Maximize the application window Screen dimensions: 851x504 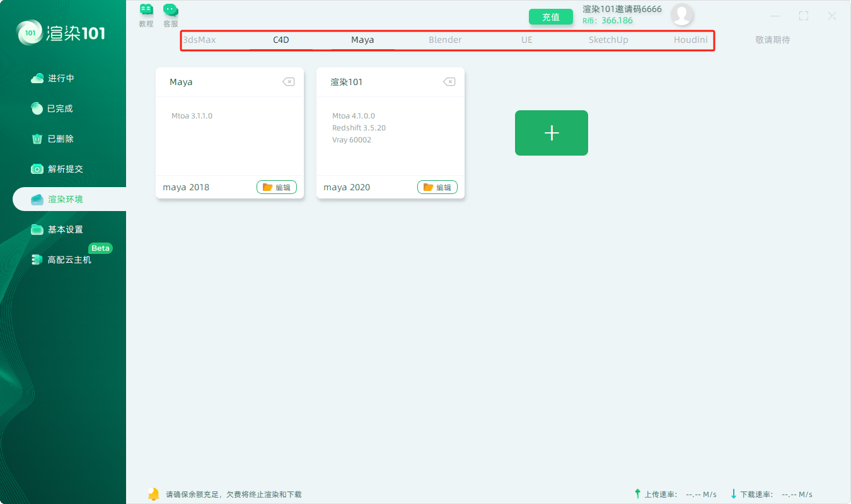tap(804, 16)
